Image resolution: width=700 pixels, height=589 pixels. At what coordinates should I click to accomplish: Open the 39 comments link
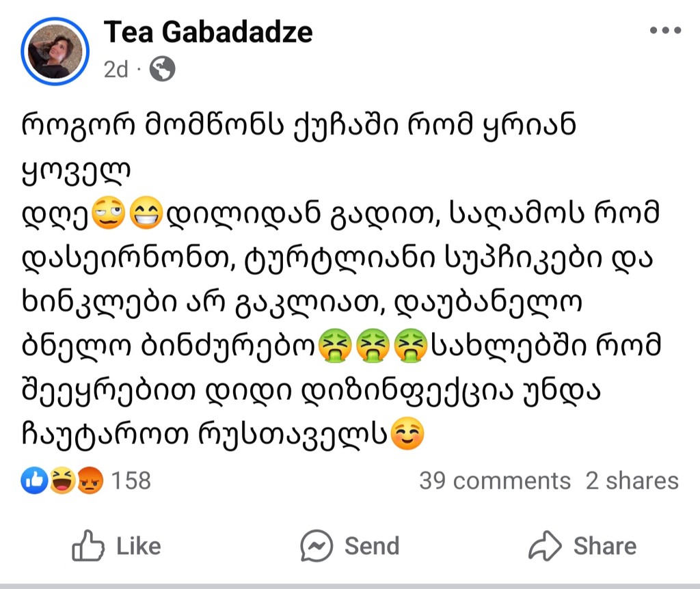(x=494, y=481)
